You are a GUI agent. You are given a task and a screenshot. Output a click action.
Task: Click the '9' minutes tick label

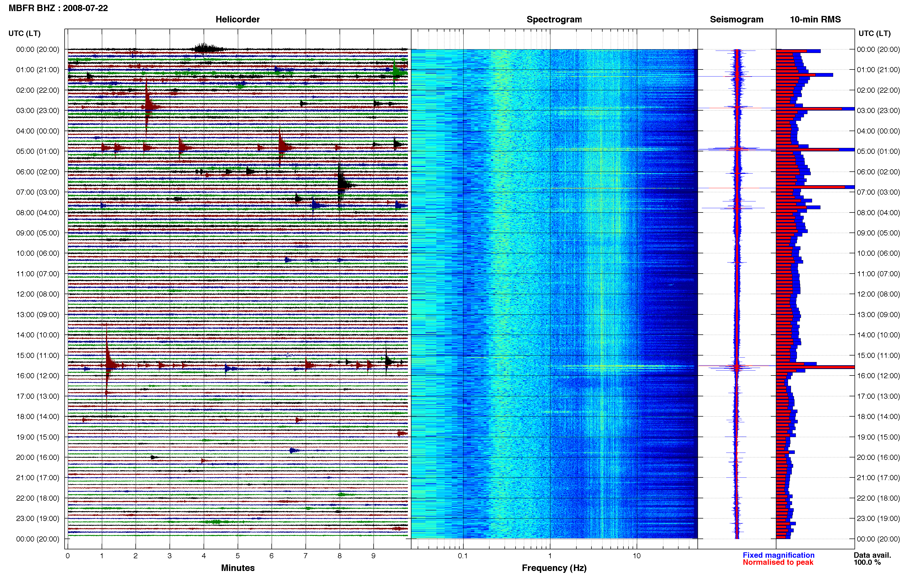pyautogui.click(x=373, y=556)
